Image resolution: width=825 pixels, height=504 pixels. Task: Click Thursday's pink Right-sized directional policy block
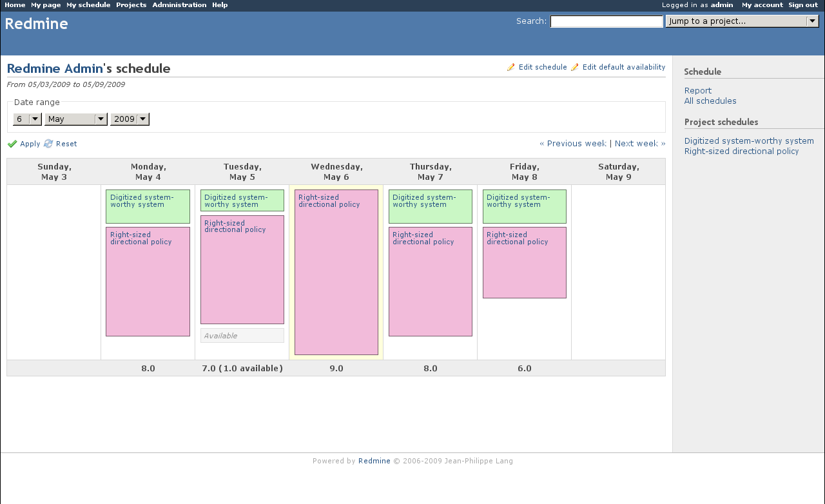[431, 282]
